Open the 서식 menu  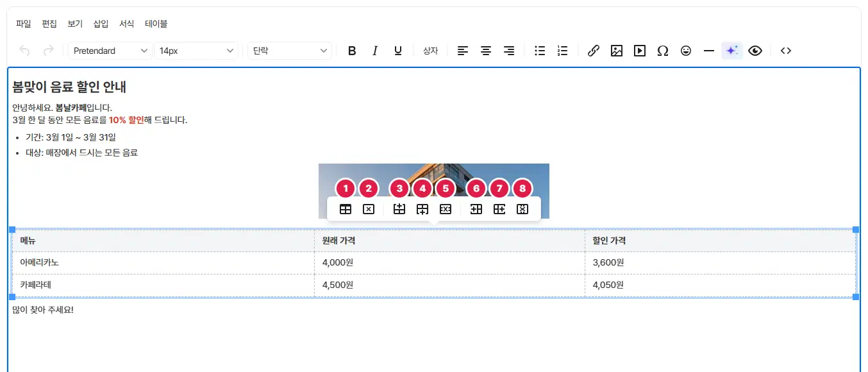[127, 24]
